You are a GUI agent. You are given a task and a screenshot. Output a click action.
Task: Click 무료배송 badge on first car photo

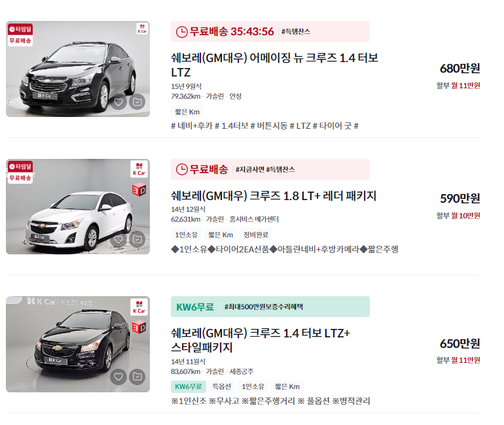click(20, 41)
